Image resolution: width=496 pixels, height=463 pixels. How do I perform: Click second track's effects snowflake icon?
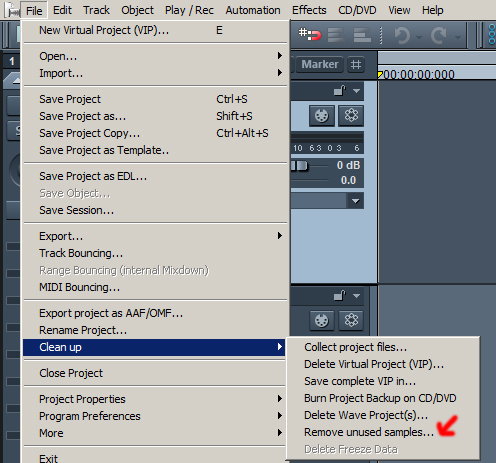click(x=351, y=320)
